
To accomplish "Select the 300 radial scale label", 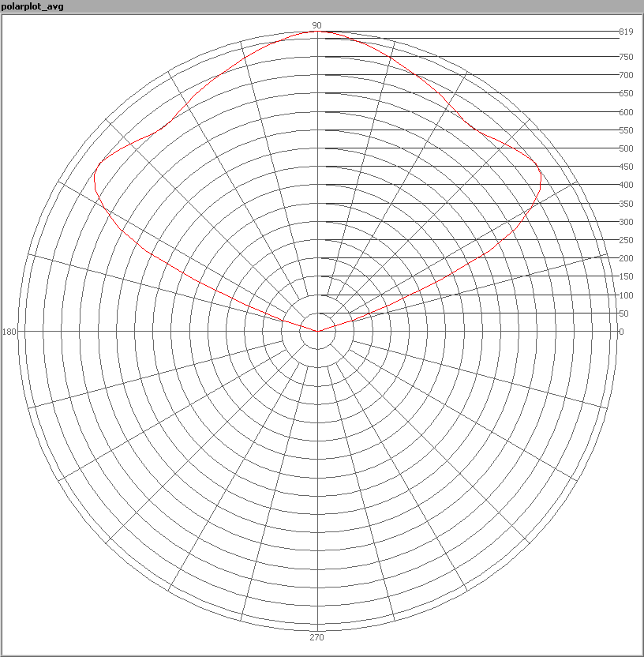I will tap(626, 222).
